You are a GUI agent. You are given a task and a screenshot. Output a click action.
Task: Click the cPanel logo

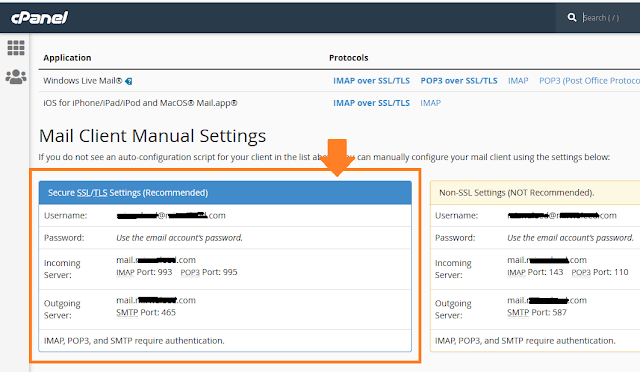(x=39, y=18)
